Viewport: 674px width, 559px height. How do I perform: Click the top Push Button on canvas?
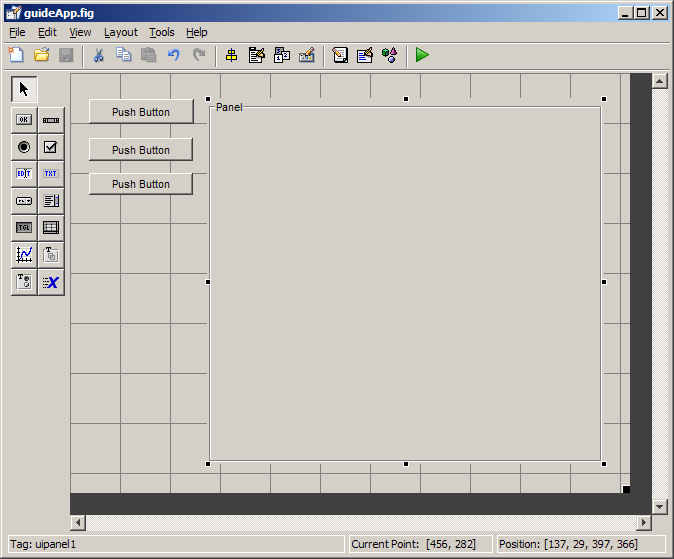click(141, 112)
